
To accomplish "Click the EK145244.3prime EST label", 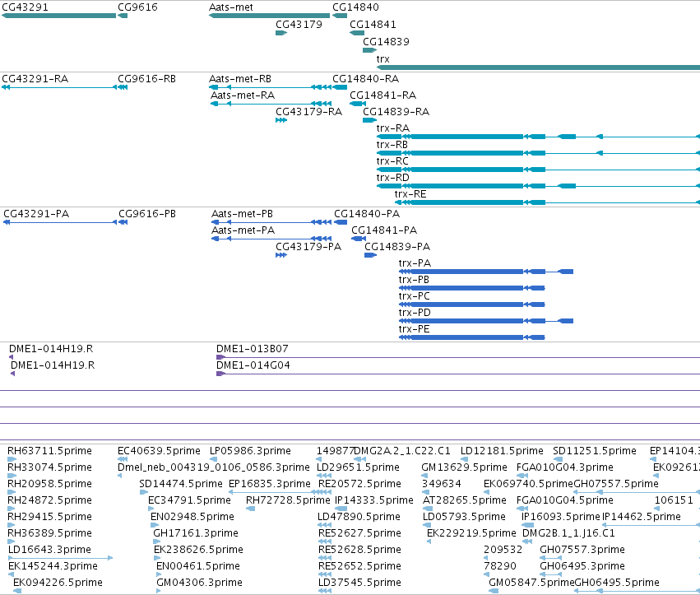I will pos(53,566).
